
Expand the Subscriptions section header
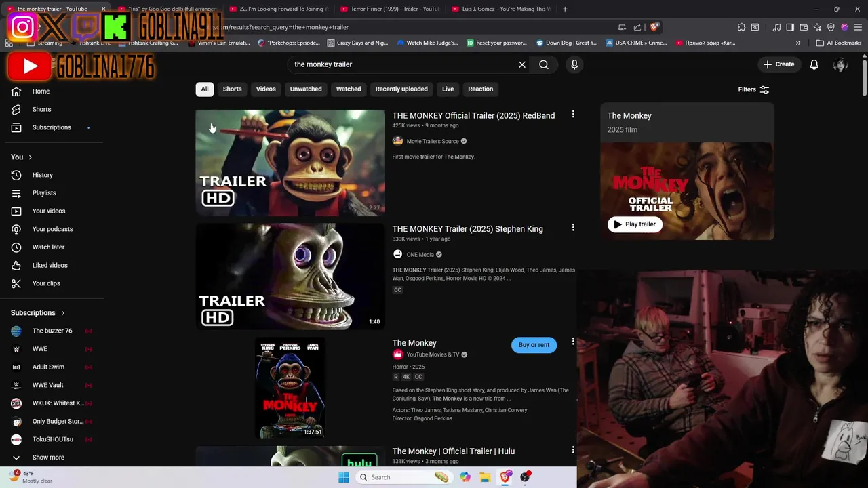pos(38,313)
